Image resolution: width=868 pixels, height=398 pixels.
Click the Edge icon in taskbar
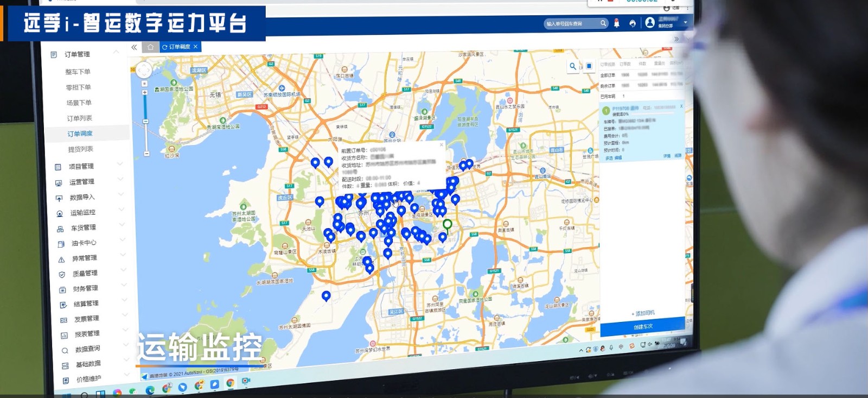pyautogui.click(x=150, y=389)
